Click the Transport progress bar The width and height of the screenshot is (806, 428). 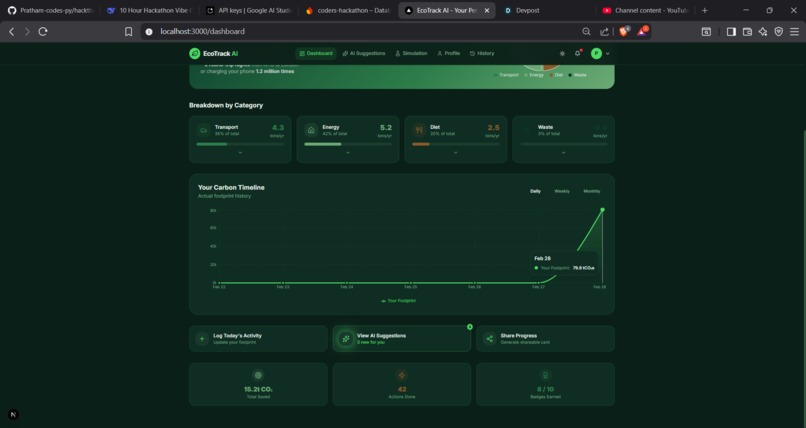[x=240, y=144]
